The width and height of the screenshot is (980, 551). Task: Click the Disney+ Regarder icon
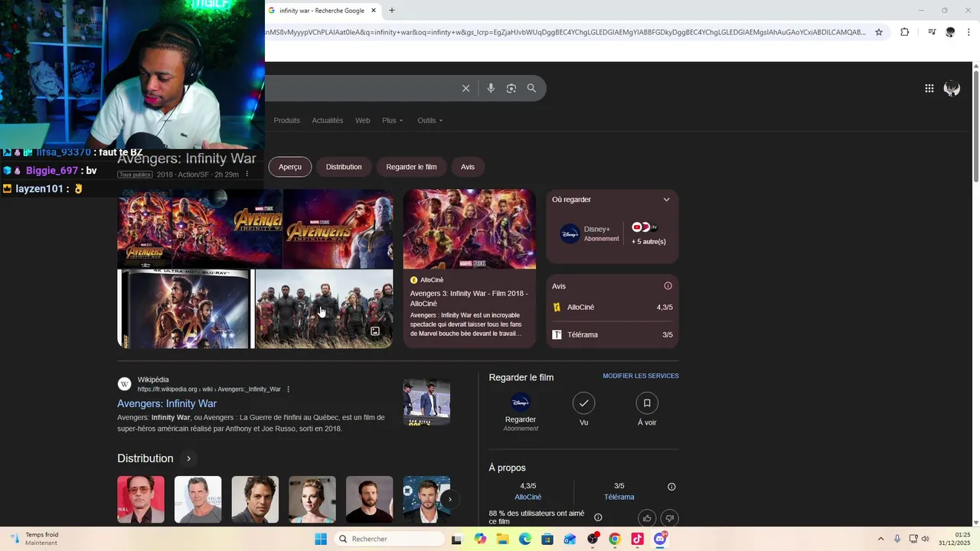tap(521, 403)
